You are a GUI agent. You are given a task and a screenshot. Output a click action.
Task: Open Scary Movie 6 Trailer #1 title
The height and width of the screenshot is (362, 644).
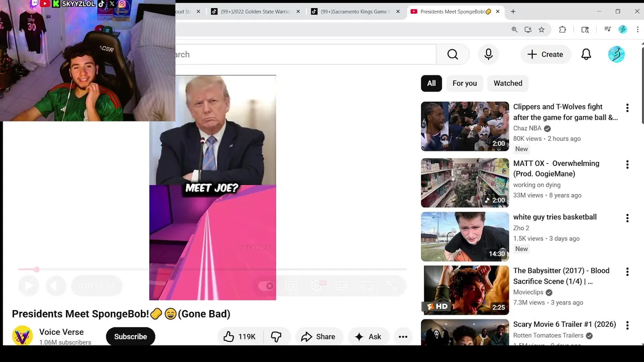pos(565,324)
